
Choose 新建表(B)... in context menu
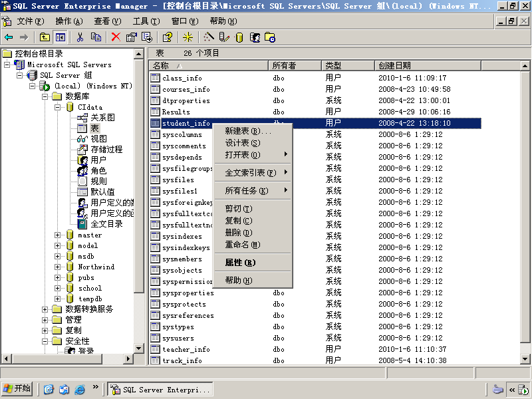pos(253,131)
